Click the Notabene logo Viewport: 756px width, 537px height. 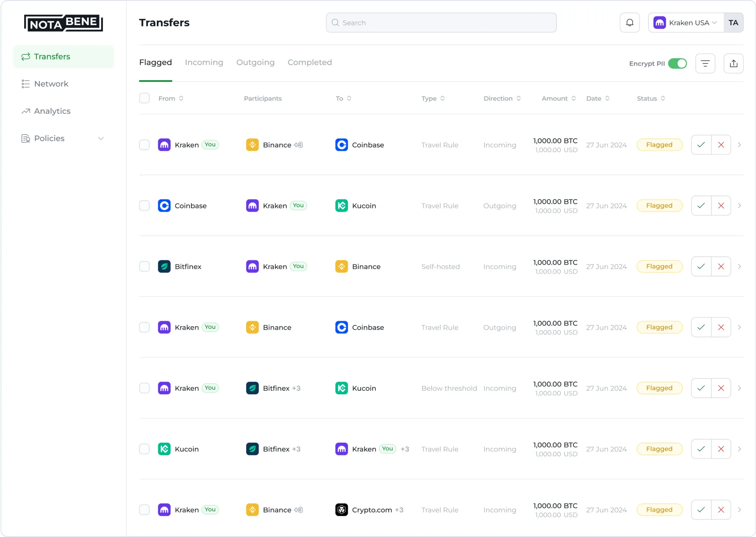click(x=63, y=23)
